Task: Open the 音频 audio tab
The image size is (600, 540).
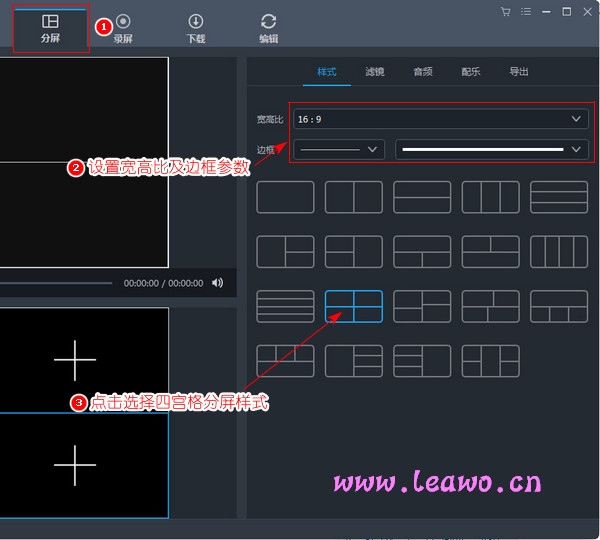Action: pyautogui.click(x=423, y=72)
